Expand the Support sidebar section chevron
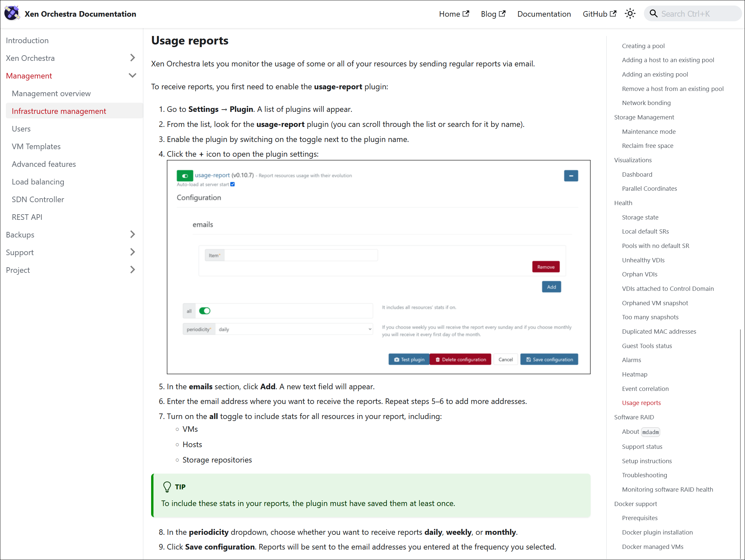Image resolution: width=745 pixels, height=560 pixels. pos(133,252)
